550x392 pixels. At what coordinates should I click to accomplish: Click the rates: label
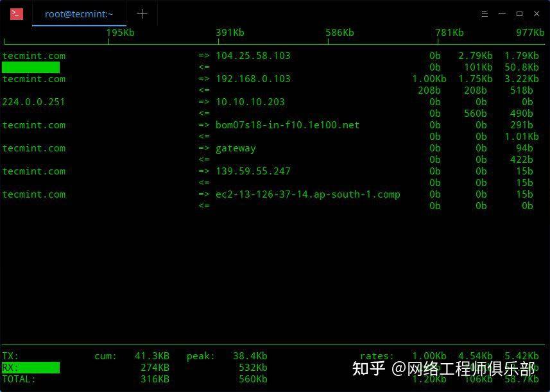(x=377, y=356)
